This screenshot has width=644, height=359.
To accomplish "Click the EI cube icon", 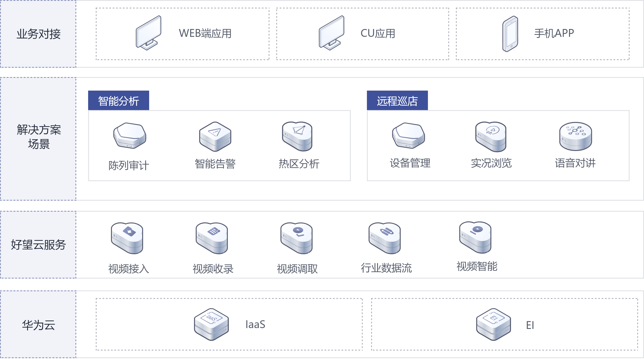I will click(494, 324).
